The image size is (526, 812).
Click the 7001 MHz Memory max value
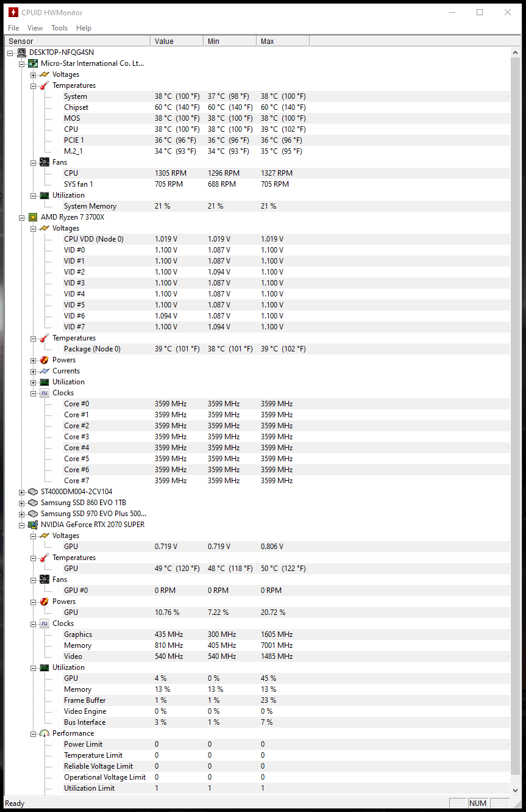tap(277, 645)
